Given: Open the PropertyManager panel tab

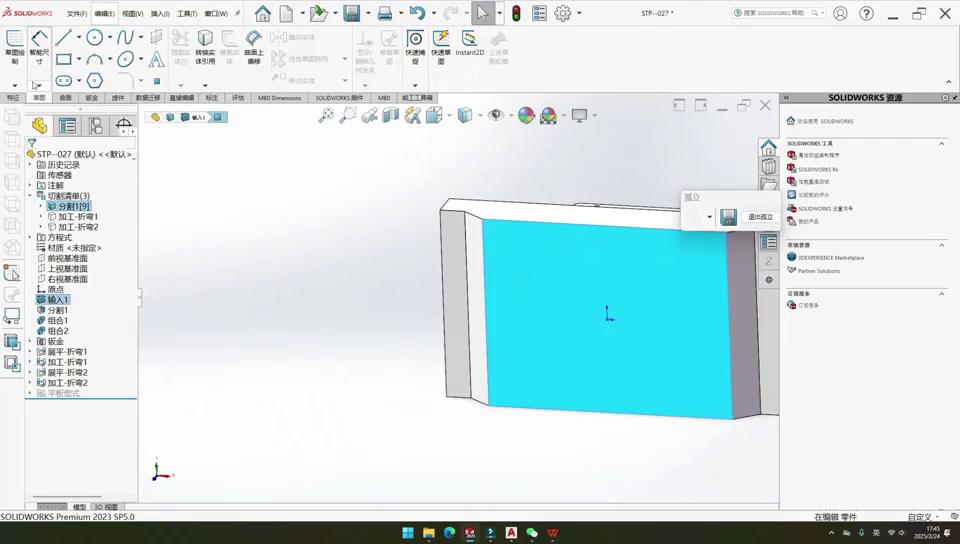Looking at the screenshot, I should click(x=67, y=126).
